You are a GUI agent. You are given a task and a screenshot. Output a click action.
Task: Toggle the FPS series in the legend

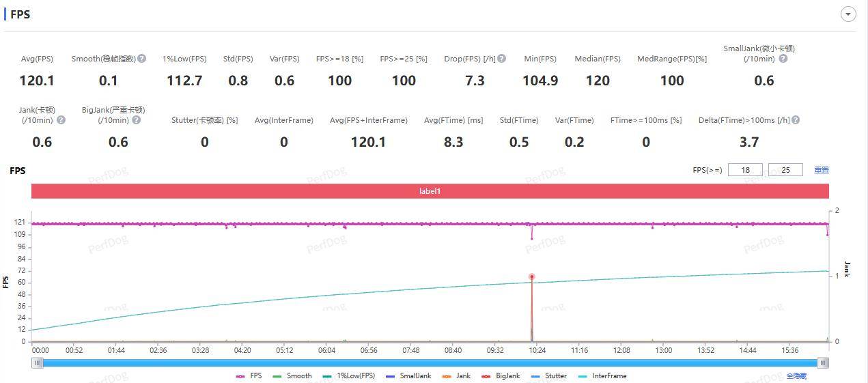[x=249, y=376]
